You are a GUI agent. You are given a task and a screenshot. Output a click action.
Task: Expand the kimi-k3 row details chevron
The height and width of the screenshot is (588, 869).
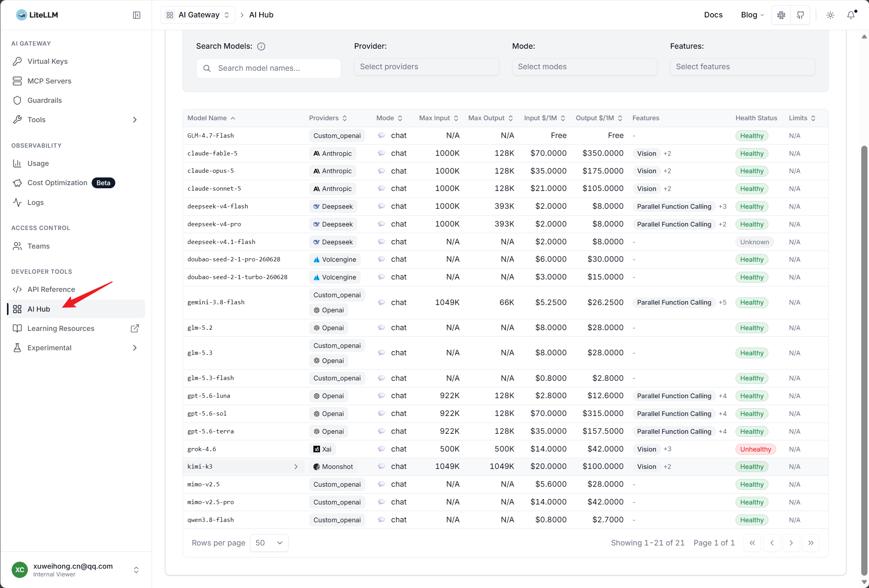click(296, 467)
